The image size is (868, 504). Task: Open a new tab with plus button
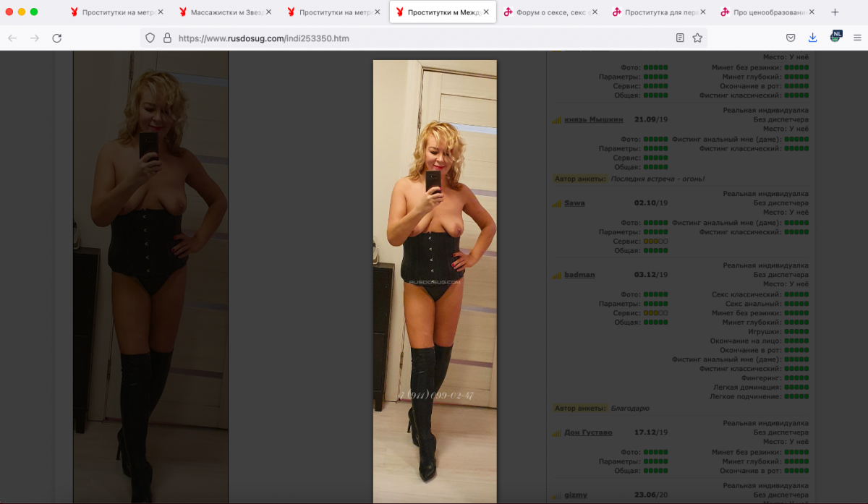(835, 12)
